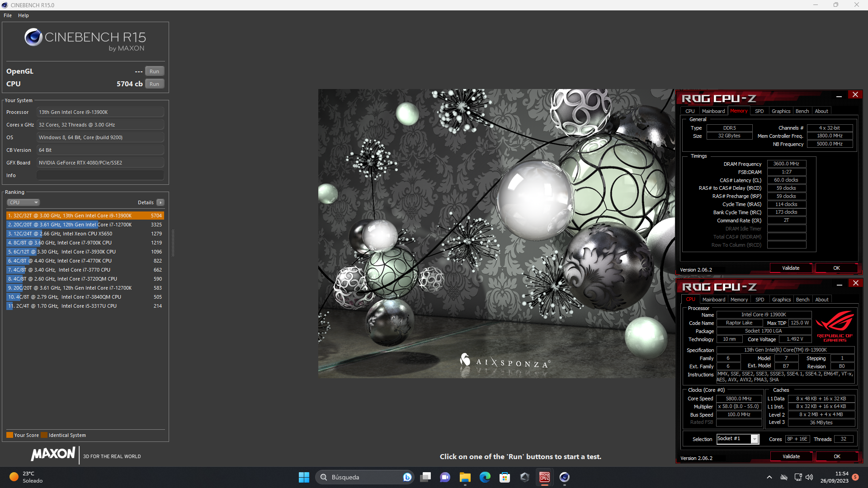
Task: Toggle the ranking Details arrow button
Action: coord(160,202)
